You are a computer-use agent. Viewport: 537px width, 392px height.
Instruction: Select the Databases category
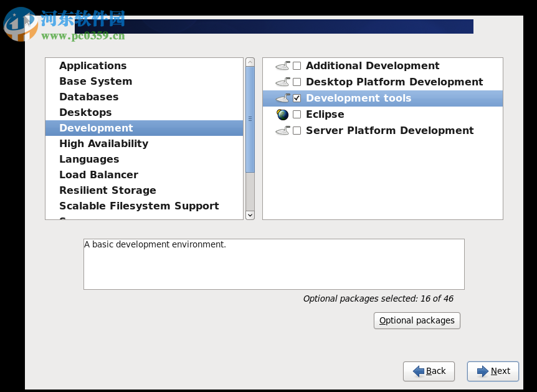[88, 97]
